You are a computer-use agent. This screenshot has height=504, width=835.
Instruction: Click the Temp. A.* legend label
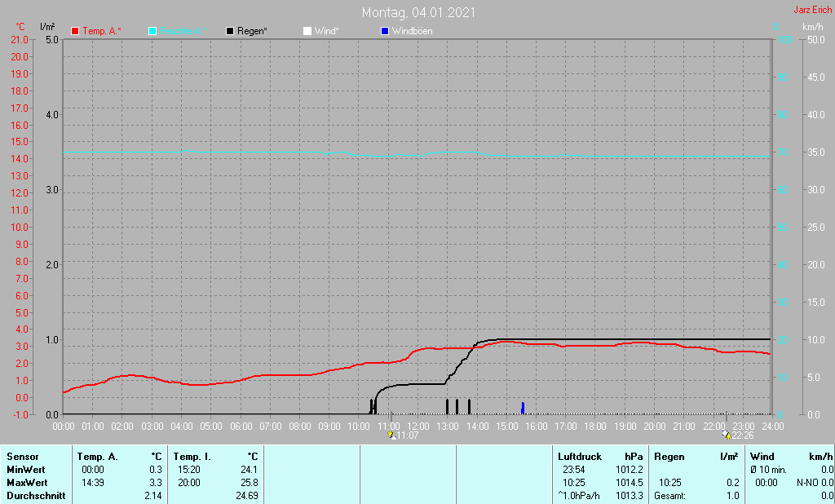pos(102,31)
